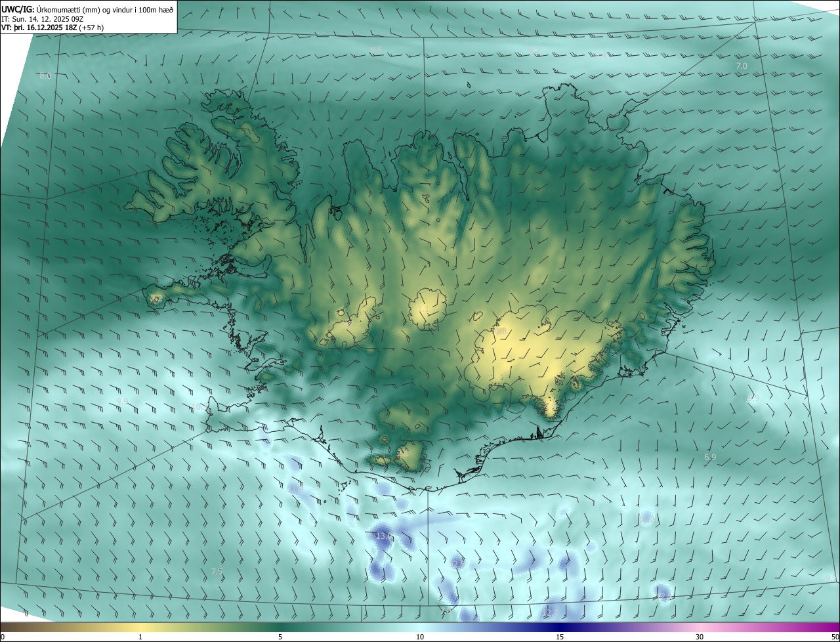
Task: Click the '8.0' value label on the map
Action: [45, 76]
